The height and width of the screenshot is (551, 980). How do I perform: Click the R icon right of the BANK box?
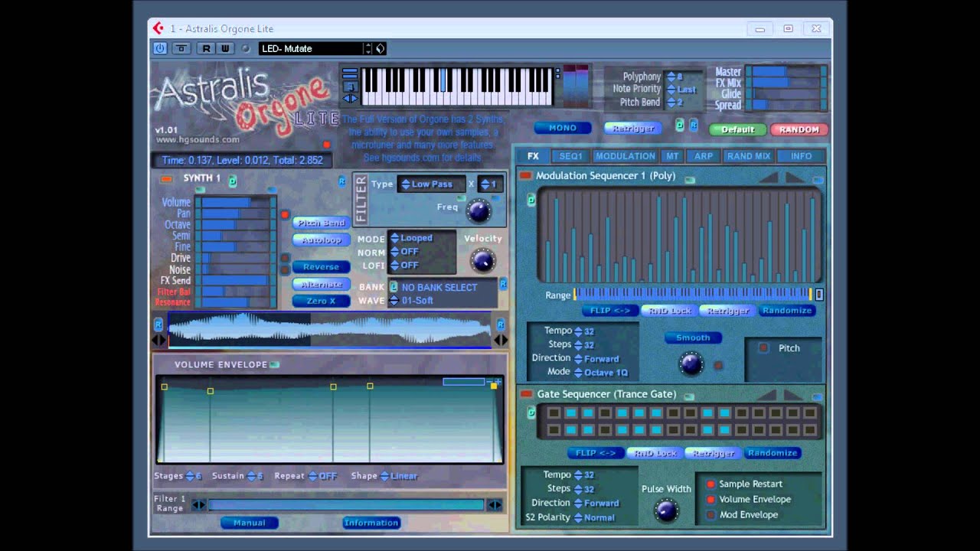coord(503,284)
